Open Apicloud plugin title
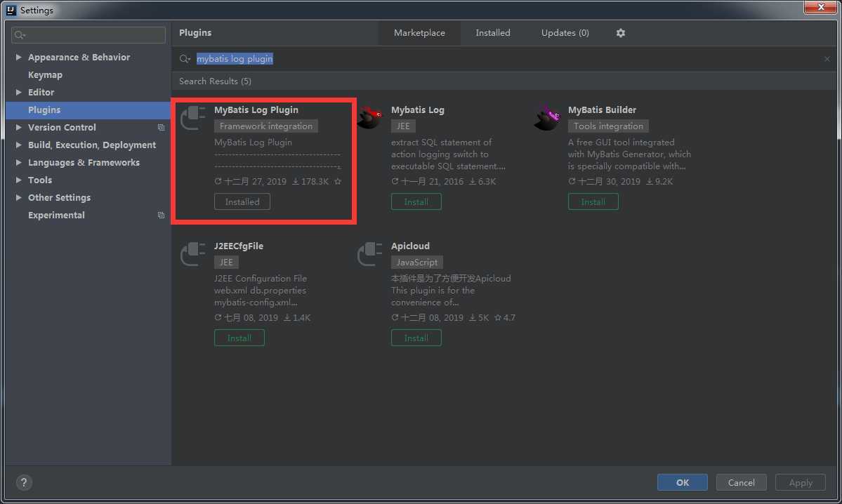This screenshot has width=842, height=504. 410,246
